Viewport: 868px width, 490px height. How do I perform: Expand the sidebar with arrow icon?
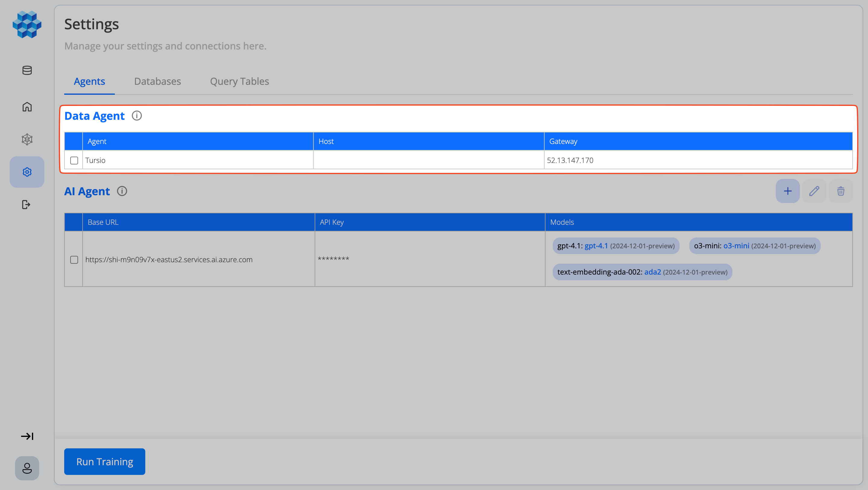pyautogui.click(x=27, y=436)
